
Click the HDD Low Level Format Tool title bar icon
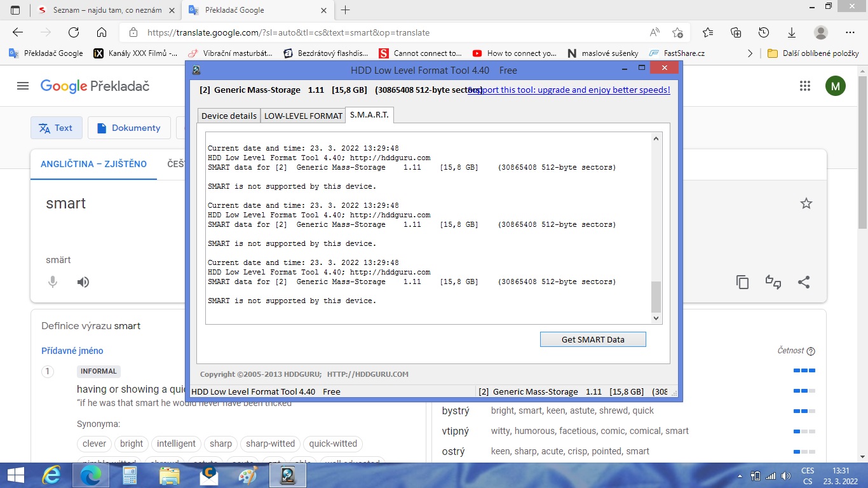pyautogui.click(x=196, y=71)
